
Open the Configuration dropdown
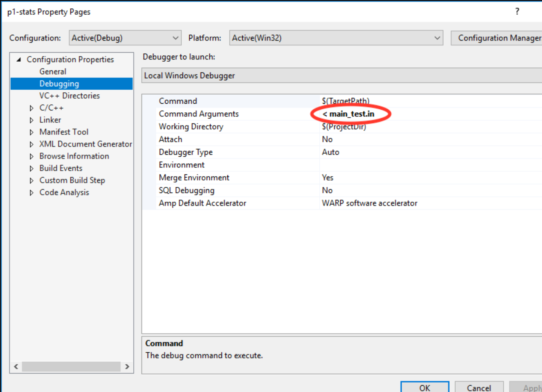125,38
